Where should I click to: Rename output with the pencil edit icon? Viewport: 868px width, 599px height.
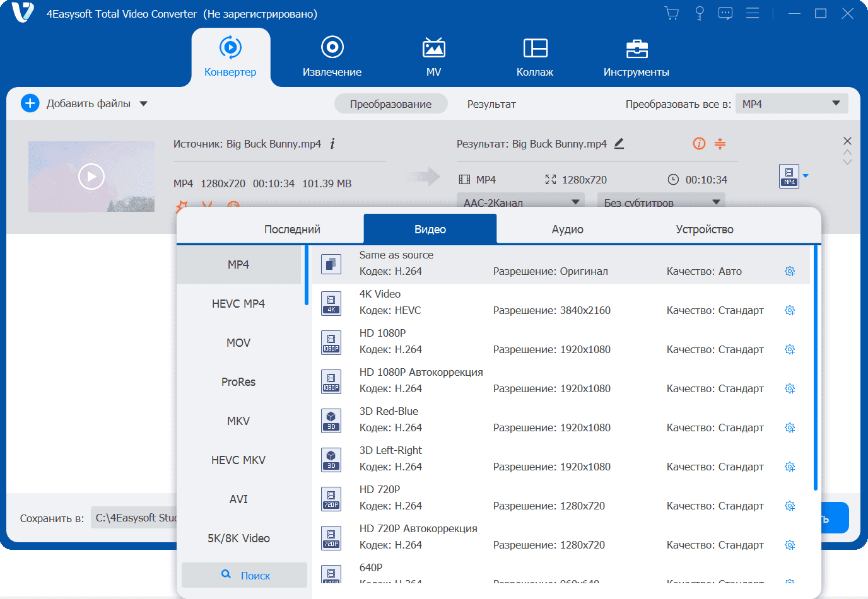click(x=619, y=144)
